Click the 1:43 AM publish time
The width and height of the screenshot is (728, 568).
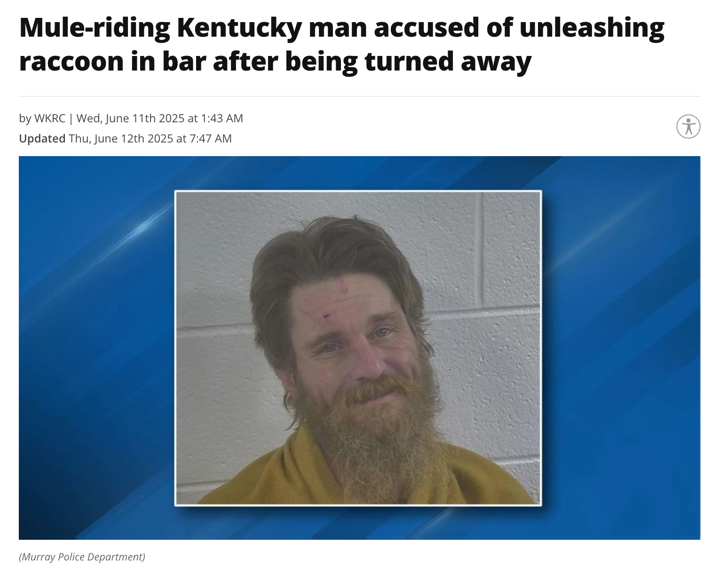pos(222,118)
